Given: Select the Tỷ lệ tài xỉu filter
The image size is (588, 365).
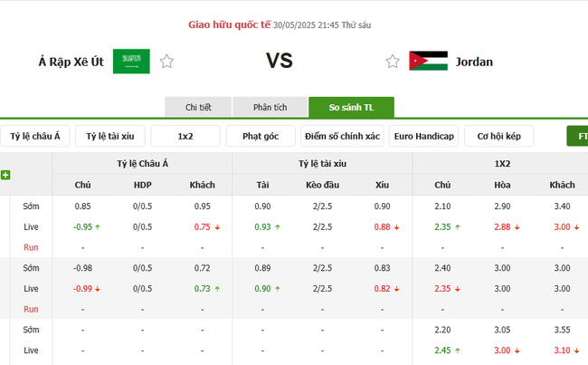Looking at the screenshot, I should point(110,137).
